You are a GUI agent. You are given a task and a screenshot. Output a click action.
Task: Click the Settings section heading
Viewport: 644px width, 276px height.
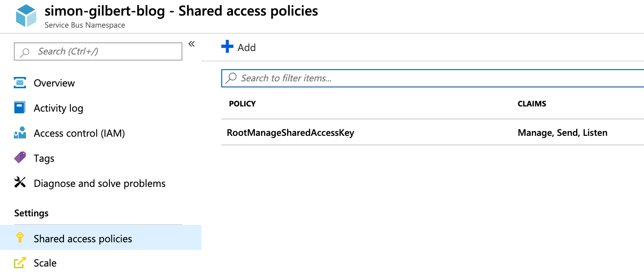tap(32, 213)
